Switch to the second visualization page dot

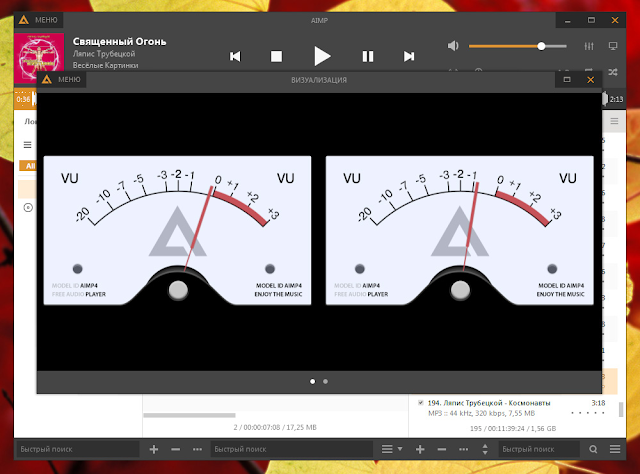point(325,381)
